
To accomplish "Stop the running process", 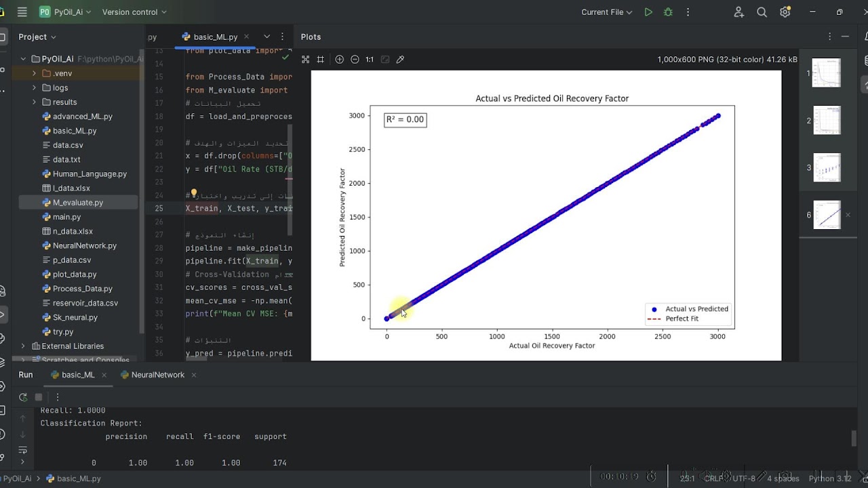I will pyautogui.click(x=39, y=397).
